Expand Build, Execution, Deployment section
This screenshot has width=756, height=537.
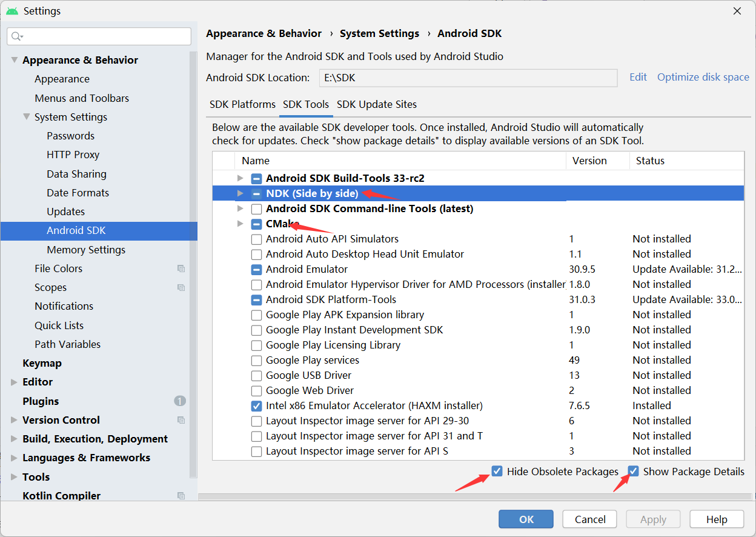(15, 439)
